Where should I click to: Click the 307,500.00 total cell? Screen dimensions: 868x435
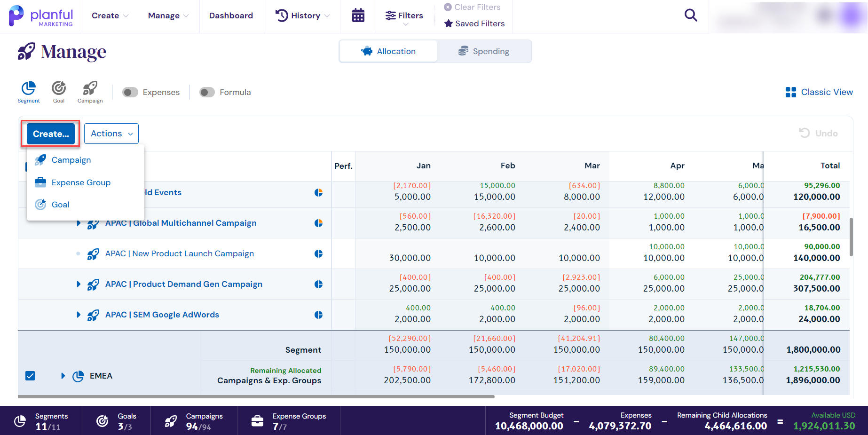click(816, 288)
